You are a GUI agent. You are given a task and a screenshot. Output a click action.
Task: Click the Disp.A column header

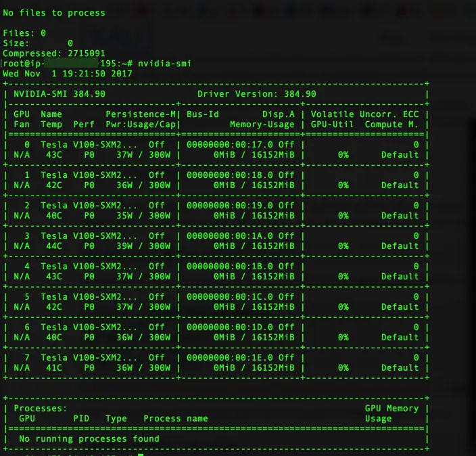(x=279, y=114)
